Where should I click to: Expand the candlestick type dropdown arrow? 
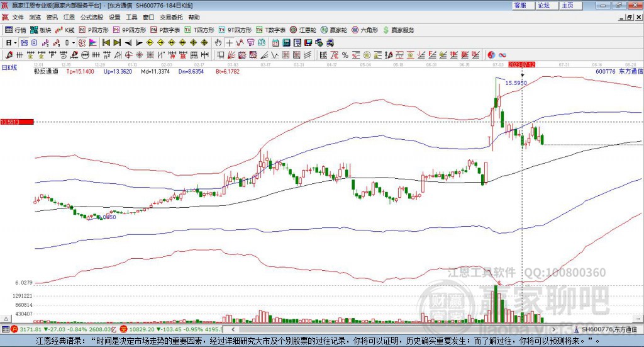pos(74,43)
